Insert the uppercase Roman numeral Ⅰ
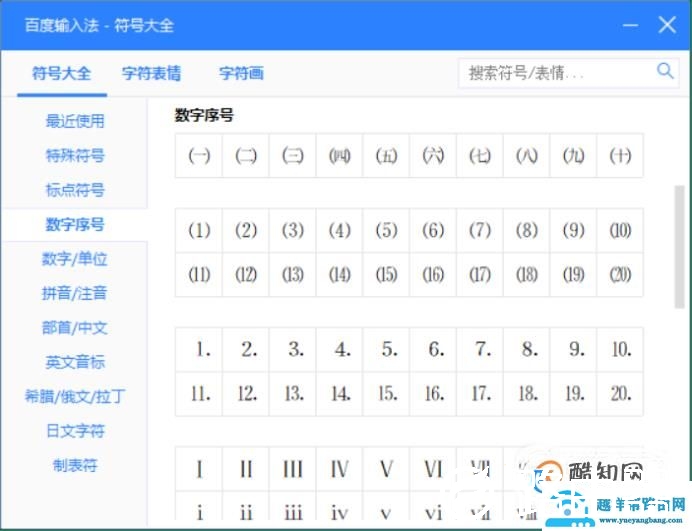This screenshot has height=531, width=692. coord(199,469)
